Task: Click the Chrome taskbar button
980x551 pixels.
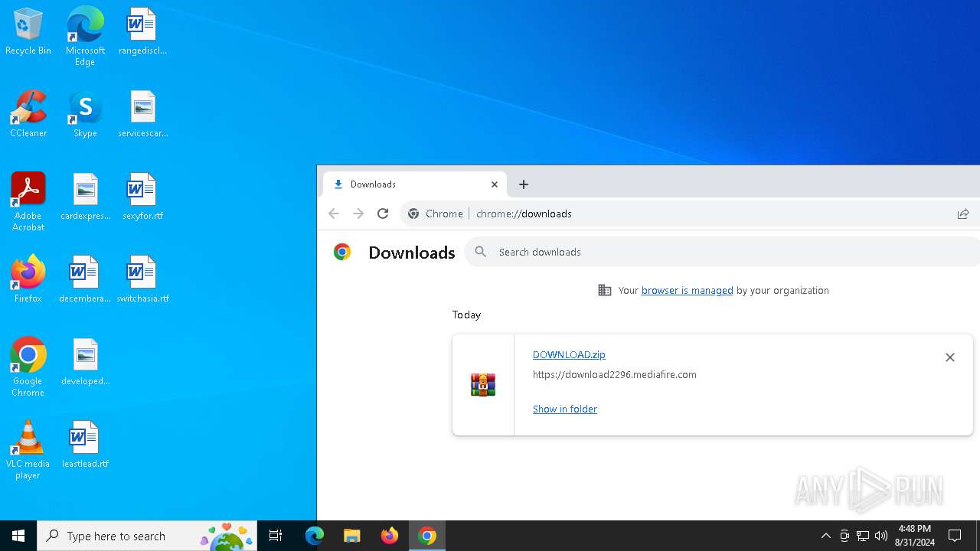Action: coord(427,536)
